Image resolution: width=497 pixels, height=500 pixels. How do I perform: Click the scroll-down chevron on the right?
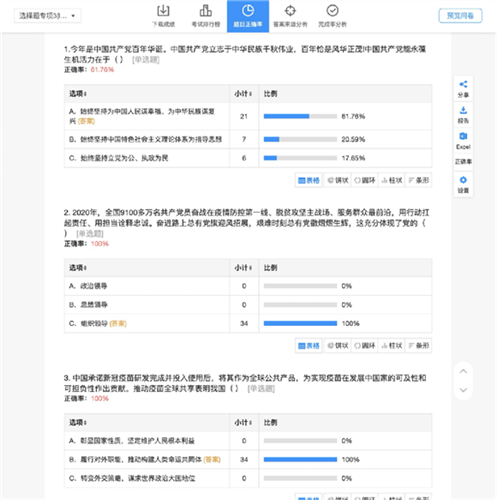coord(463,390)
